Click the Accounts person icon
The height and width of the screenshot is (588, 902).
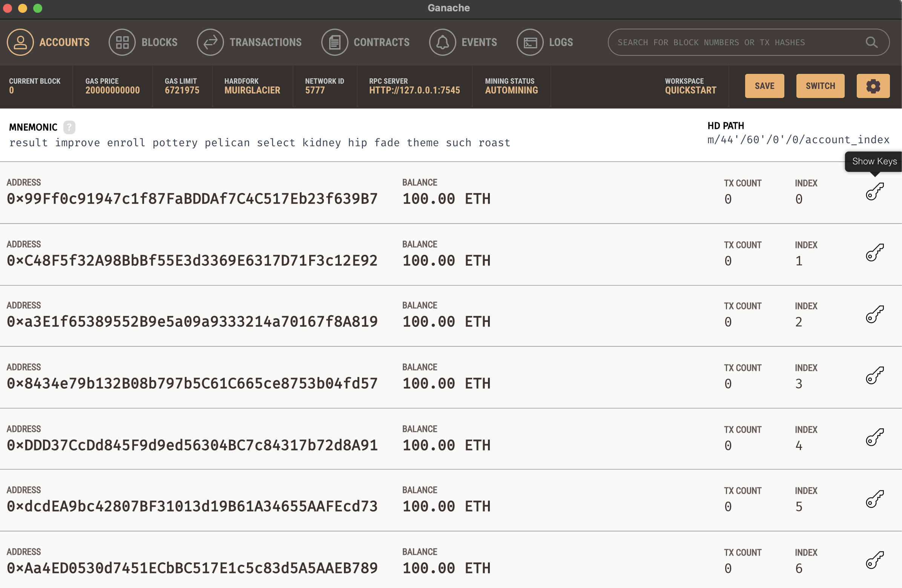[x=20, y=42]
